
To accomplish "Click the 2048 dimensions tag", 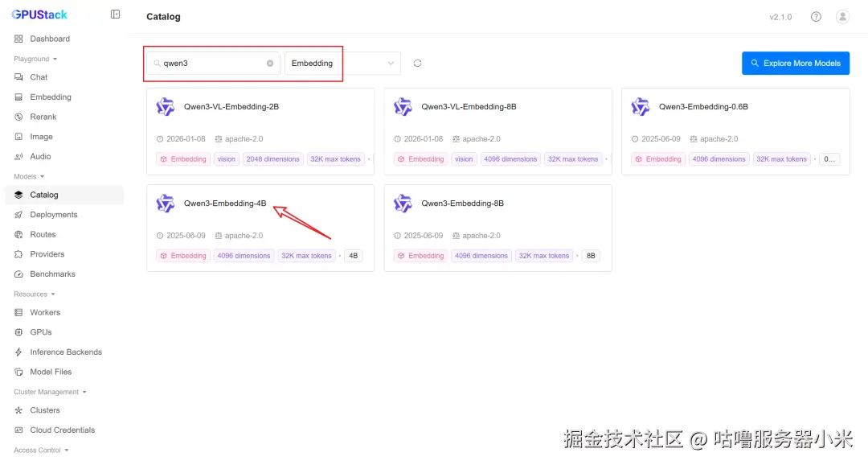I will (273, 159).
